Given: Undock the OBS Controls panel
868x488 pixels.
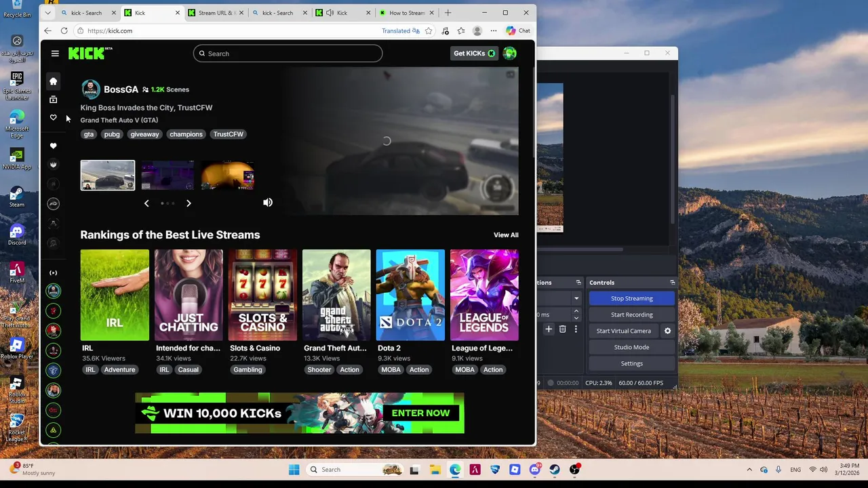Looking at the screenshot, I should [x=672, y=283].
